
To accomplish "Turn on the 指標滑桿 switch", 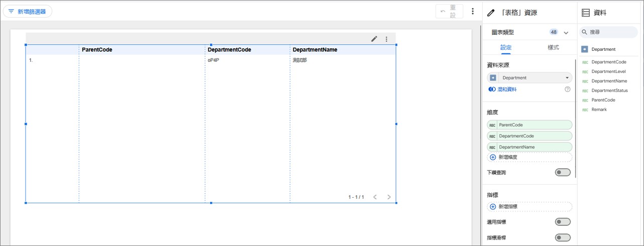I will click(x=562, y=237).
